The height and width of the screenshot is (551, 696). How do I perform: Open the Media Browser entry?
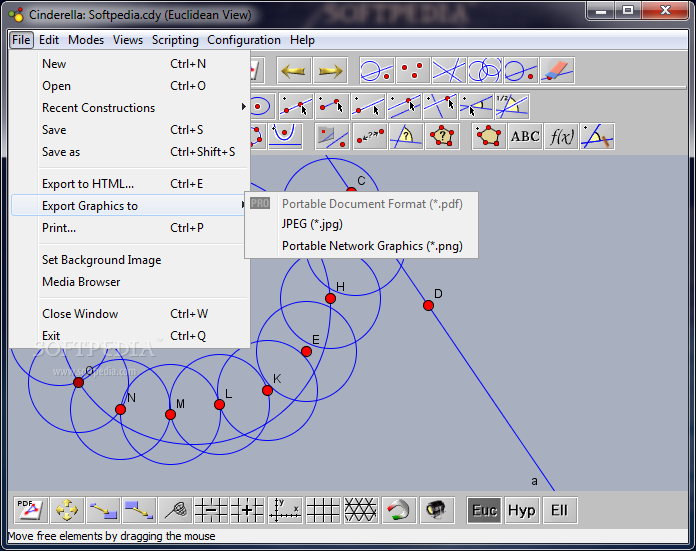(130, 282)
